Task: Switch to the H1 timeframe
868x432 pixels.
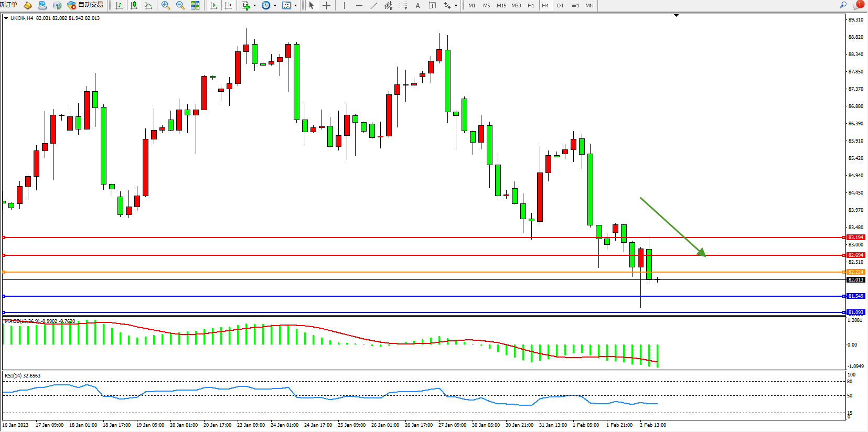Action: click(531, 5)
